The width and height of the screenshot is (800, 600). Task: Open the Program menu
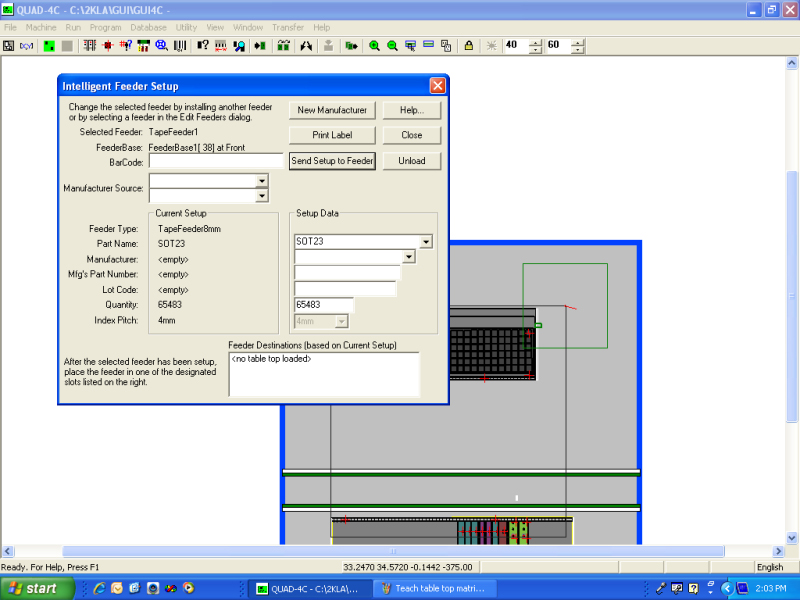click(x=105, y=28)
